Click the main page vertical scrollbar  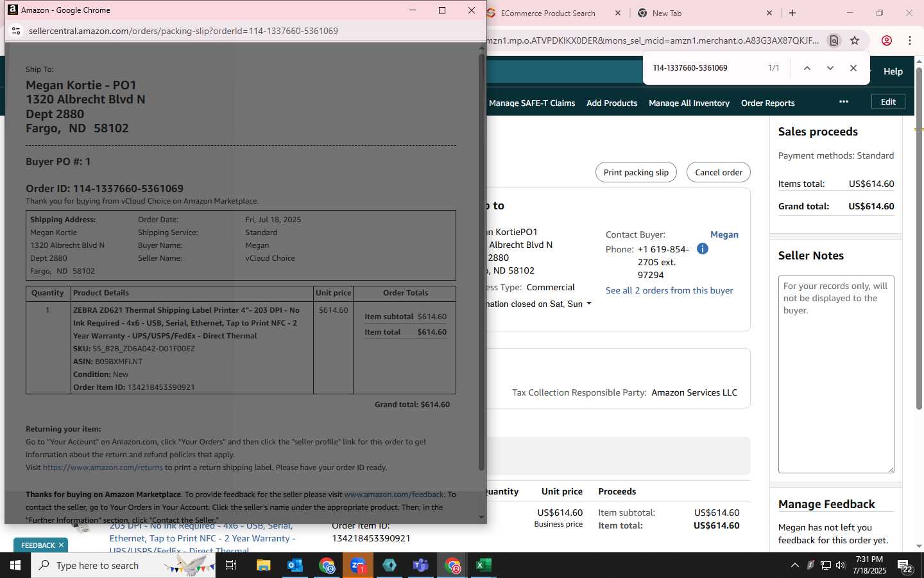tap(919, 239)
